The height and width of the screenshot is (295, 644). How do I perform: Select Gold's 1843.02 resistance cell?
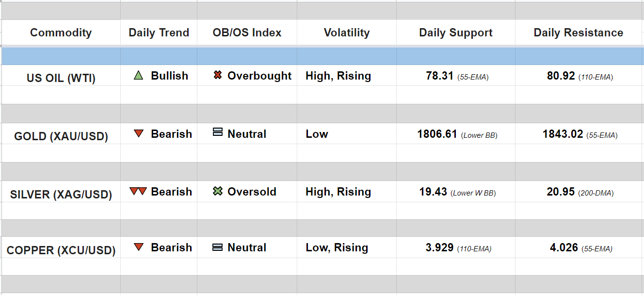coord(563,134)
